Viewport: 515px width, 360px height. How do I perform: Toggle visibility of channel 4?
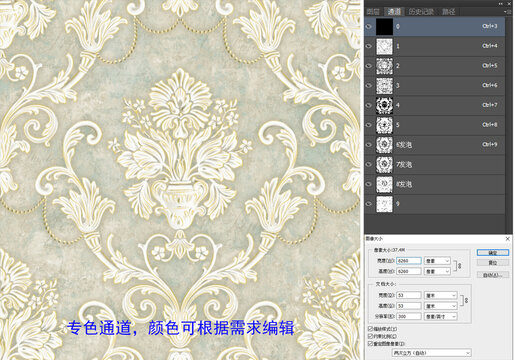pos(369,105)
